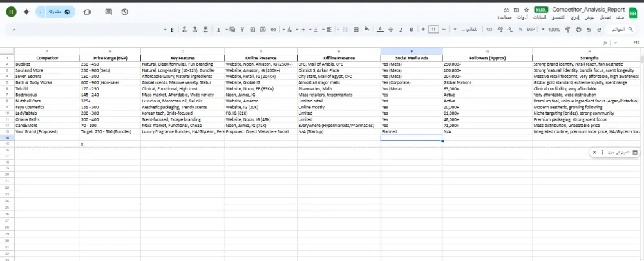Activate the paint format tool
Screen dimensions: 644x261
pyautogui.click(x=569, y=30)
